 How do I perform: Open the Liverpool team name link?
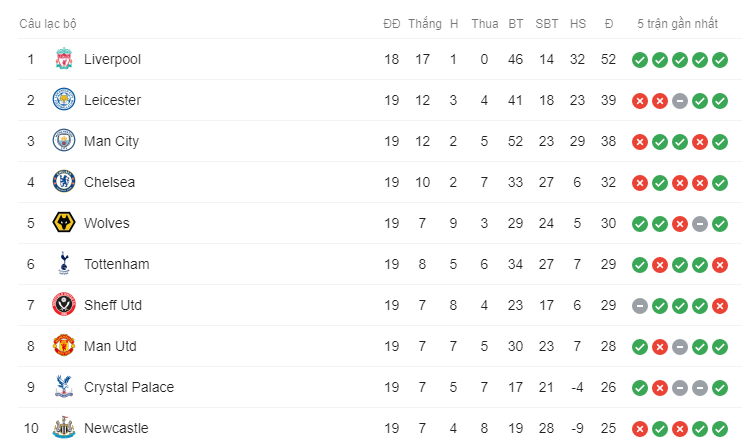point(113,59)
